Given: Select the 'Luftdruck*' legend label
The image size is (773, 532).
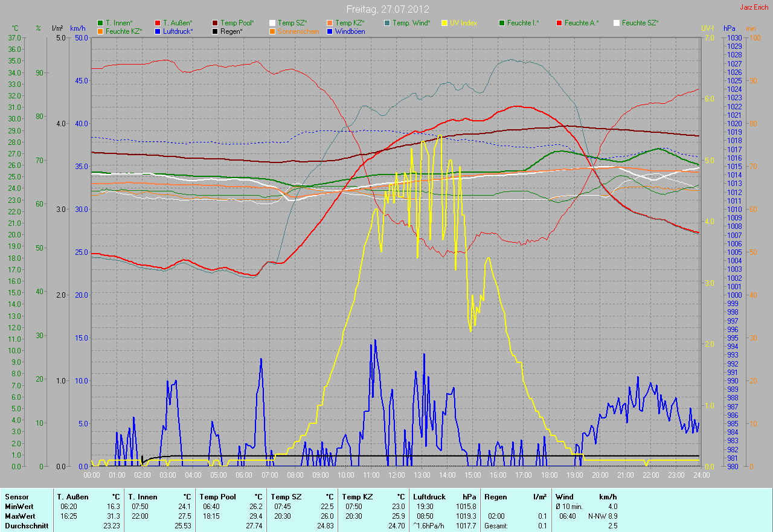Looking at the screenshot, I should click(178, 31).
